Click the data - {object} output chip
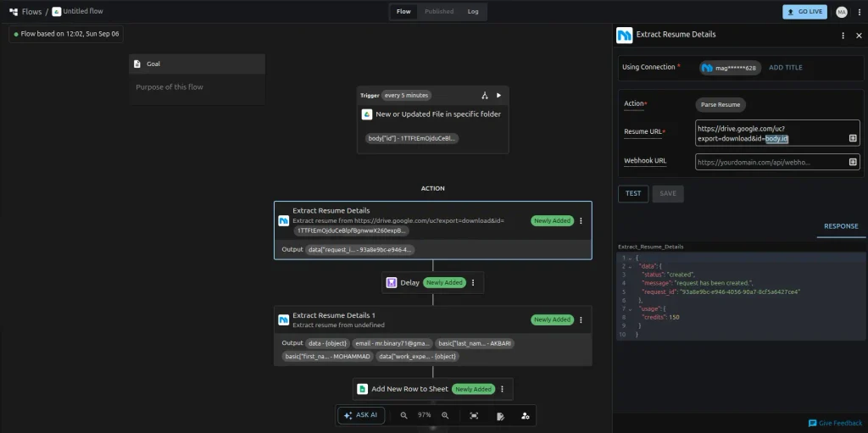The image size is (868, 433). coord(327,343)
